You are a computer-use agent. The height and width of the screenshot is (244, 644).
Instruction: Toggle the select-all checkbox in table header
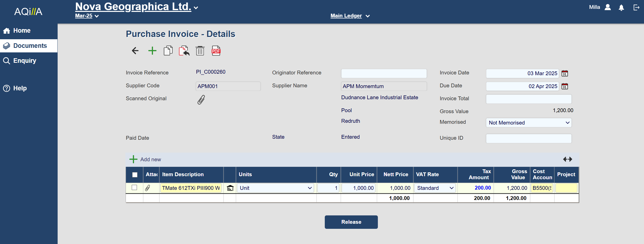[135, 175]
